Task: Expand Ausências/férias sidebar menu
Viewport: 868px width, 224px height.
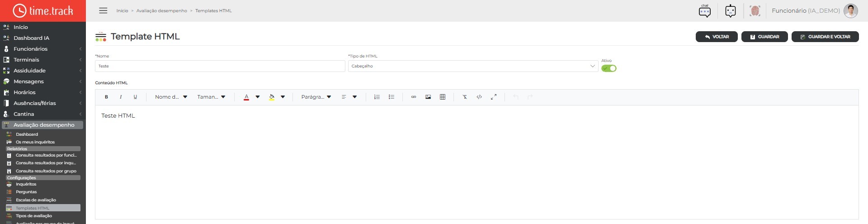Action: (x=43, y=103)
